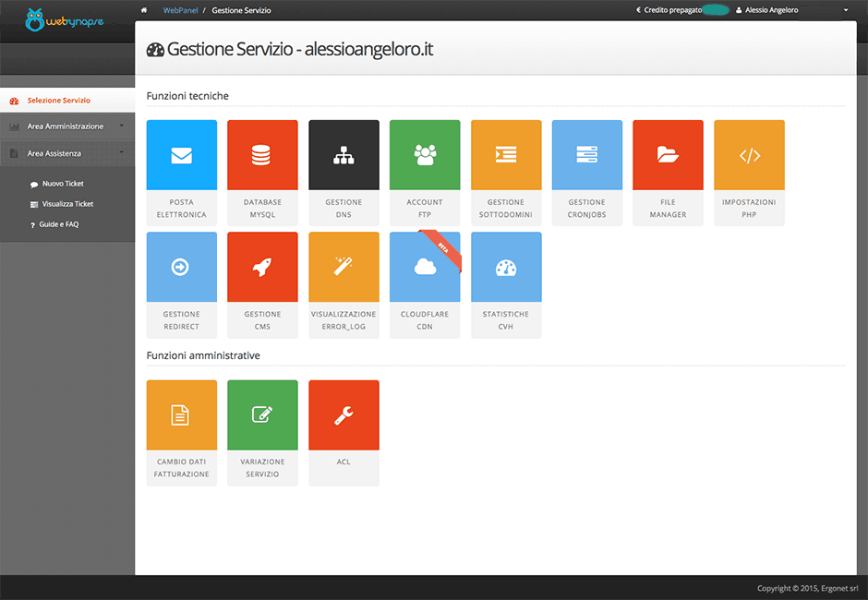Click the WebPanel breadcrumb link
The image size is (868, 600).
point(180,10)
